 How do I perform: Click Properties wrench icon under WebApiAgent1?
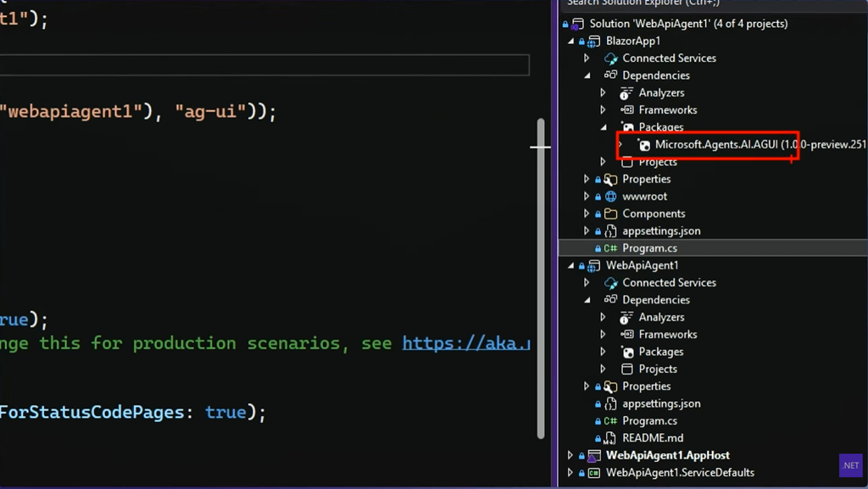pyautogui.click(x=610, y=386)
